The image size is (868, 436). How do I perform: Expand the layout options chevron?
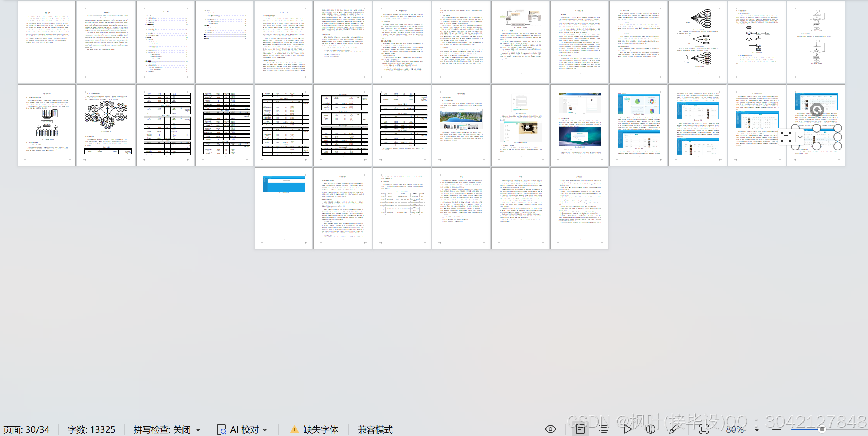[800, 137]
